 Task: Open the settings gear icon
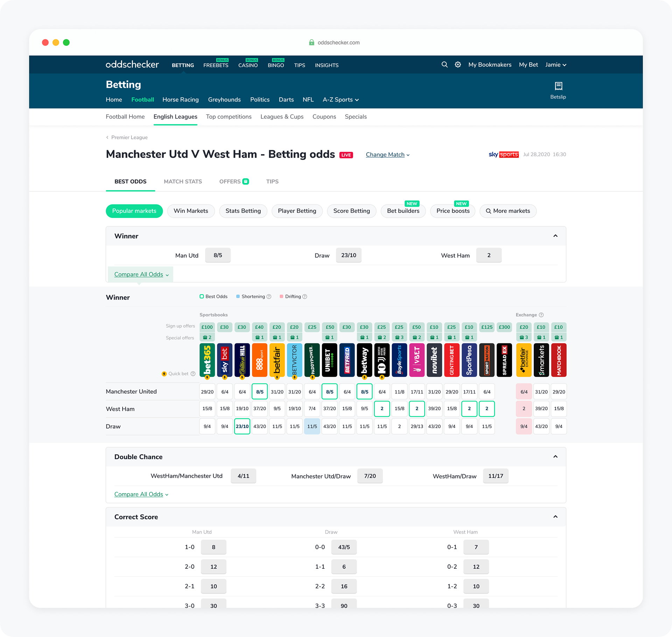tap(458, 65)
